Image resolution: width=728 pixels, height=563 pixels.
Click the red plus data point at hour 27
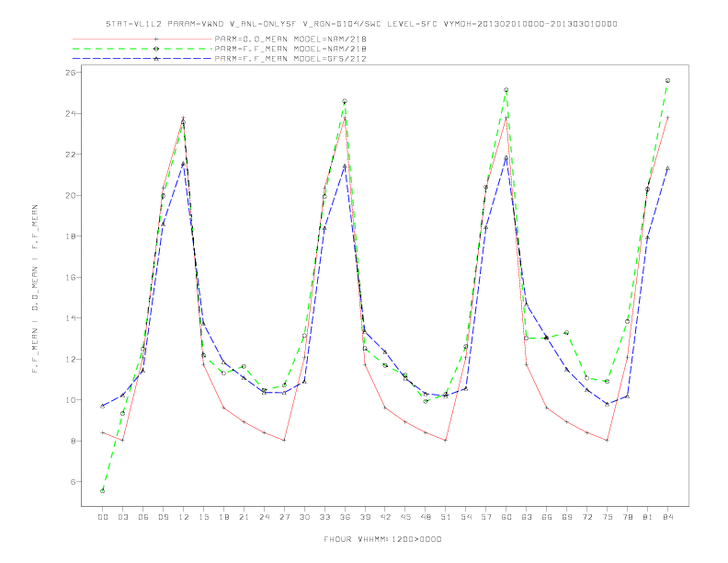[284, 440]
